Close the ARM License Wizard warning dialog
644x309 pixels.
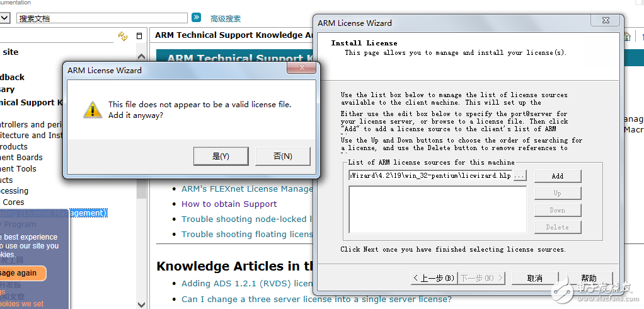click(301, 67)
